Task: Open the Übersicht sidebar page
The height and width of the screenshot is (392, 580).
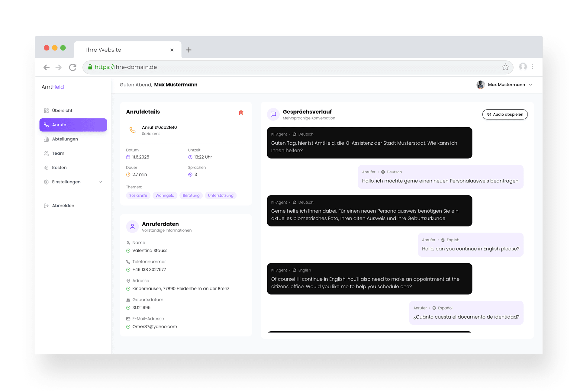Action: [x=62, y=111]
